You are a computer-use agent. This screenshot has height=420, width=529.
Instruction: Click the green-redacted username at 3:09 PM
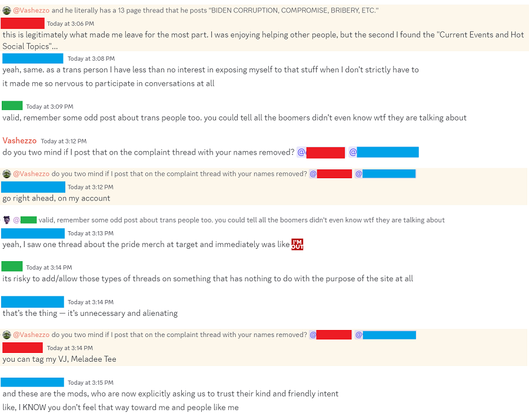[12, 106]
